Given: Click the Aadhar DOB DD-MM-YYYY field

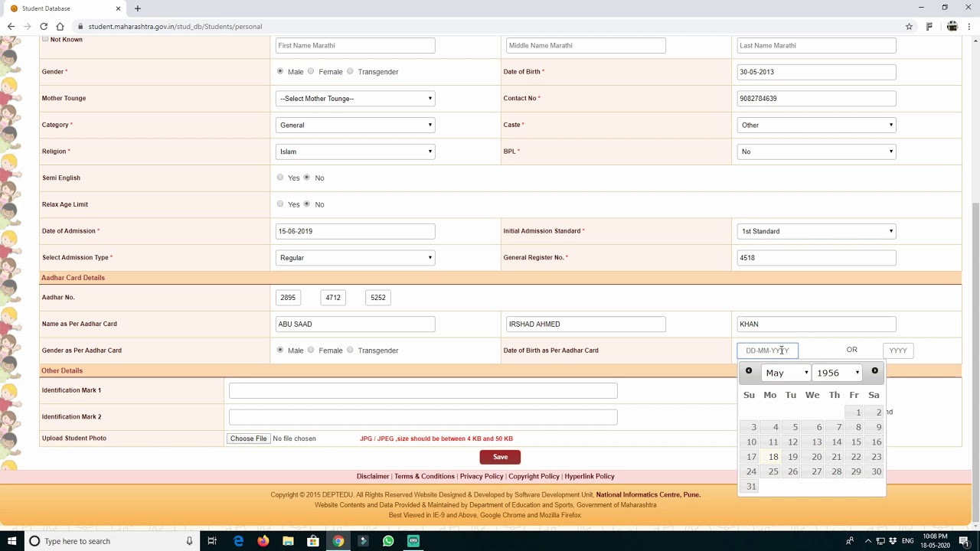Looking at the screenshot, I should (767, 350).
